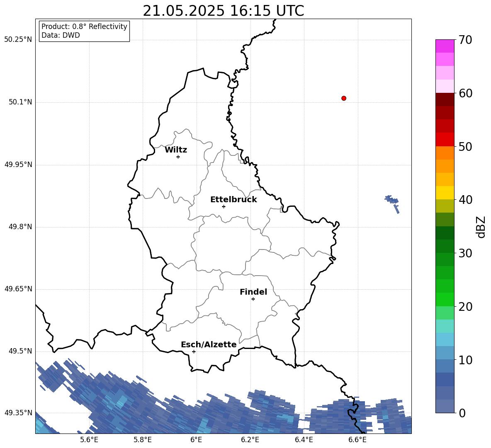The width and height of the screenshot is (491, 448).
Task: Click the 49.35°N latitude label
Action: coord(18,413)
